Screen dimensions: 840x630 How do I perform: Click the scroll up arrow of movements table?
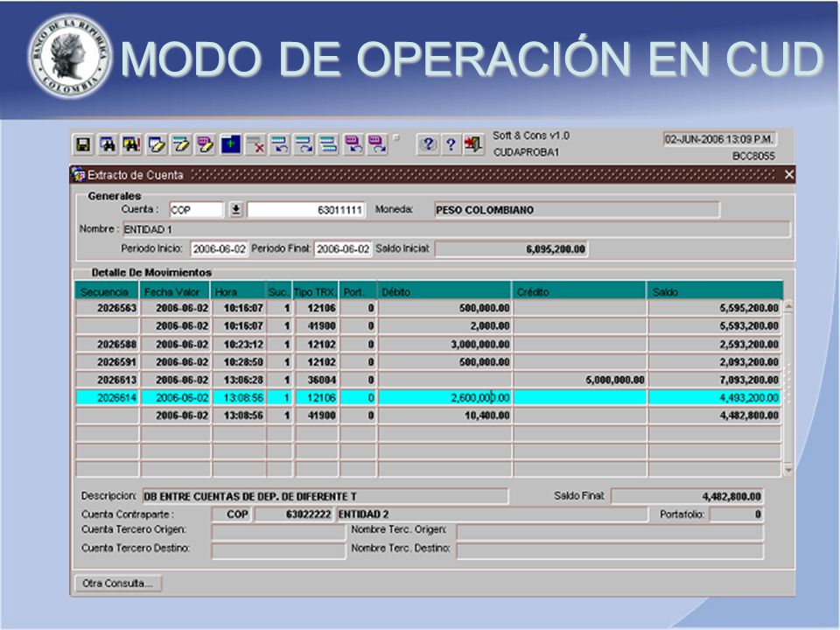click(x=788, y=307)
